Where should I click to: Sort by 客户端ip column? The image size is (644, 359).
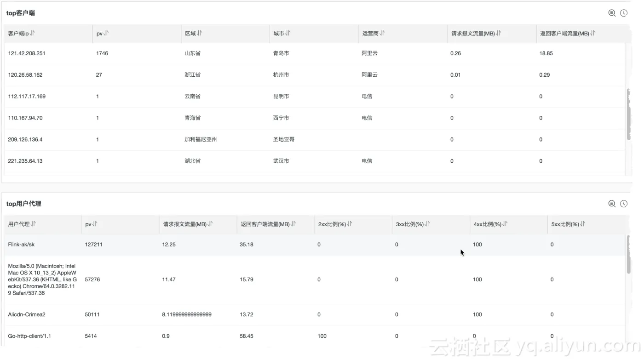(x=33, y=34)
